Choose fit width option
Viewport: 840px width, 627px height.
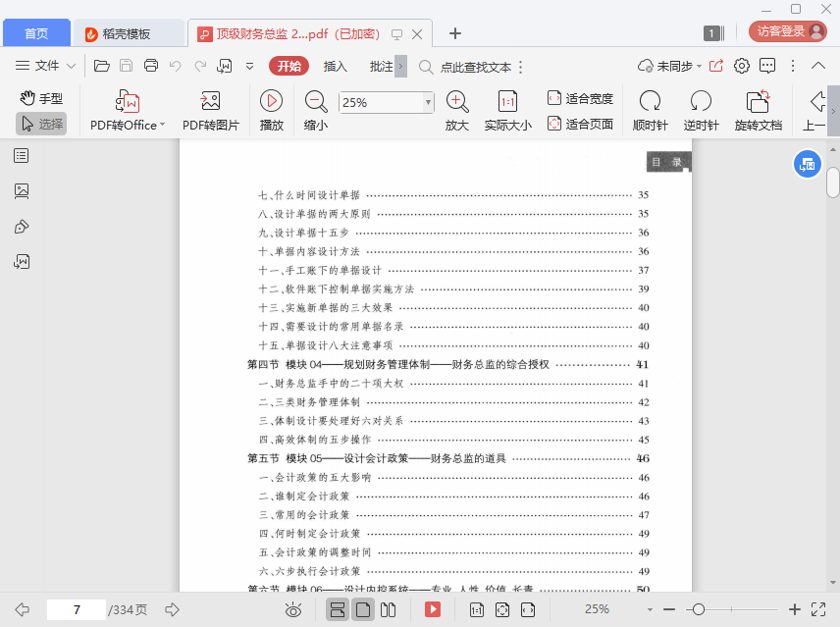pos(580,98)
